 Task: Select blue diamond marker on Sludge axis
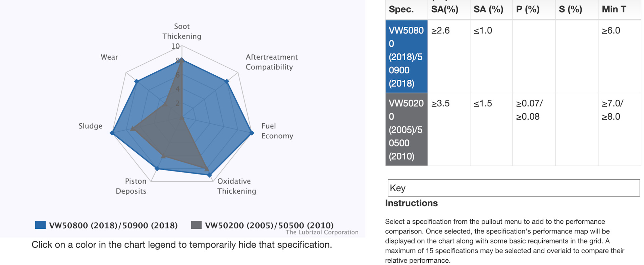[x=112, y=133]
